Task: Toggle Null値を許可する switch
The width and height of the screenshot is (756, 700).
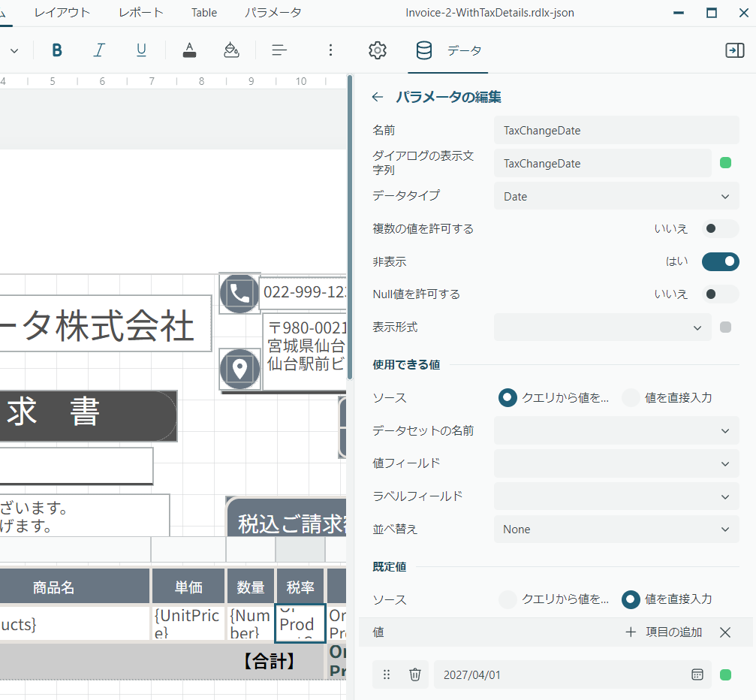Action: point(720,294)
